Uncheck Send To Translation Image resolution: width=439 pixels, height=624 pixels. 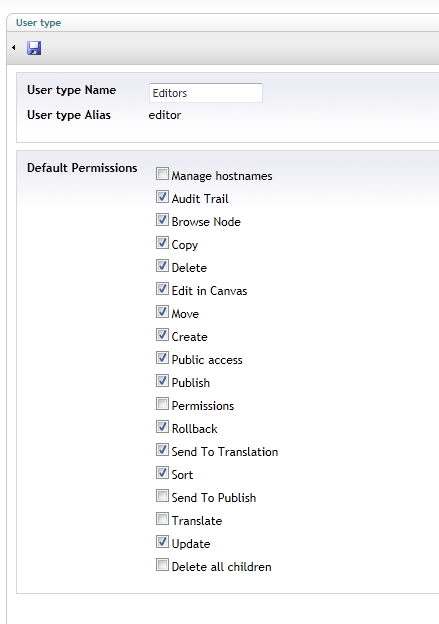[162, 450]
